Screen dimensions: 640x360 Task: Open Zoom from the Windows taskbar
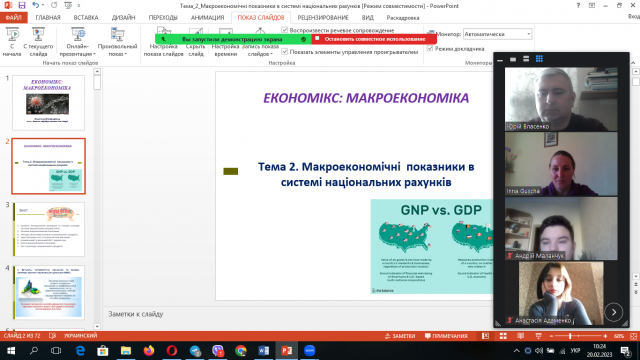(x=309, y=351)
